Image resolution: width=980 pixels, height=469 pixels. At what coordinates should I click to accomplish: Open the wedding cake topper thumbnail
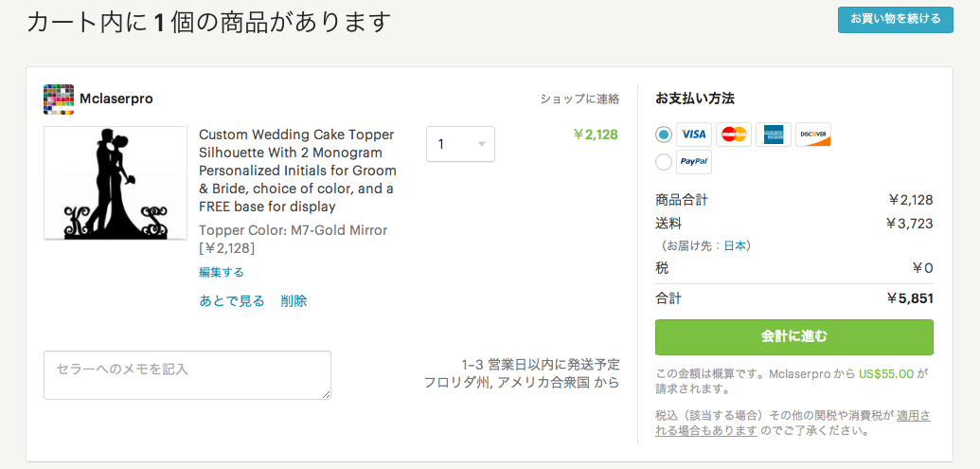(x=116, y=183)
